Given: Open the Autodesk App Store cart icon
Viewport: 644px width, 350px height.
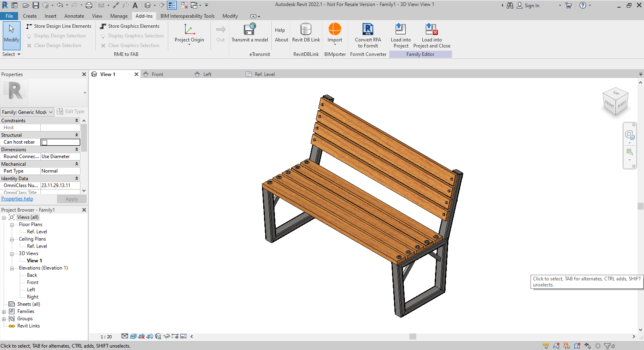Looking at the screenshot, I should (569, 5).
